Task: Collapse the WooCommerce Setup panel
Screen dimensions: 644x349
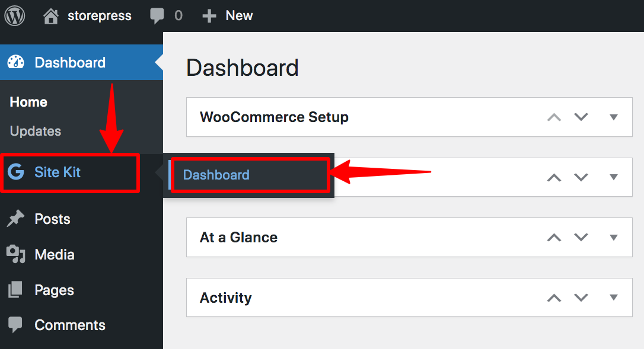Action: [x=614, y=117]
